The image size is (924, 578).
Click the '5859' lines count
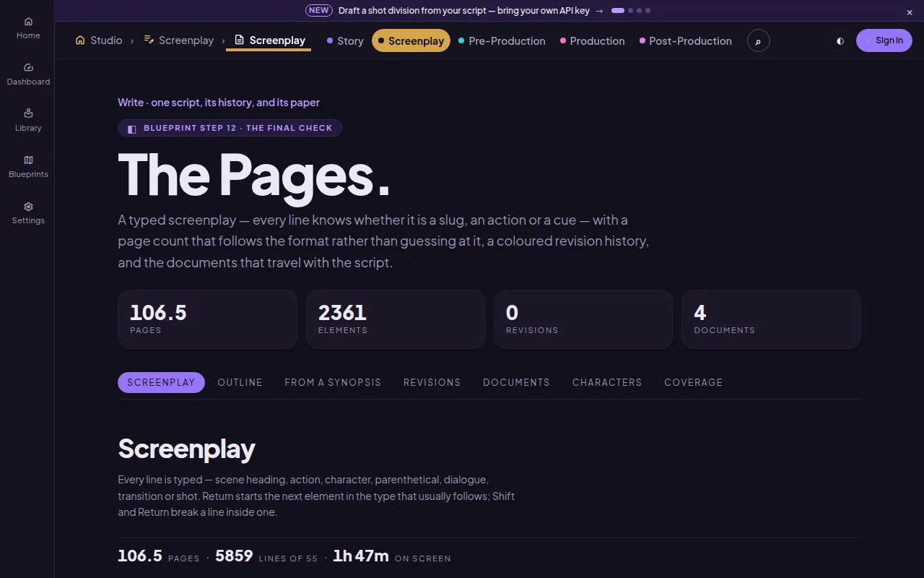pyautogui.click(x=234, y=556)
